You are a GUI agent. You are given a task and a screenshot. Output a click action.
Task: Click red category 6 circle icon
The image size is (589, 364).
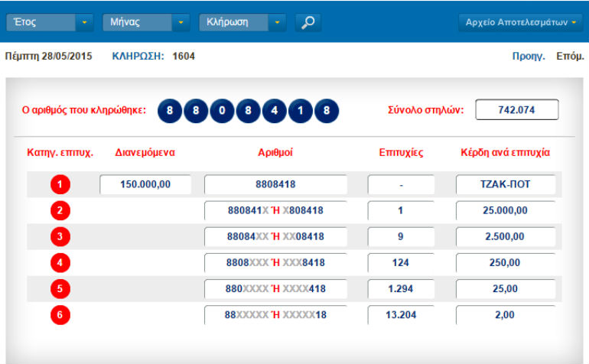click(x=60, y=315)
